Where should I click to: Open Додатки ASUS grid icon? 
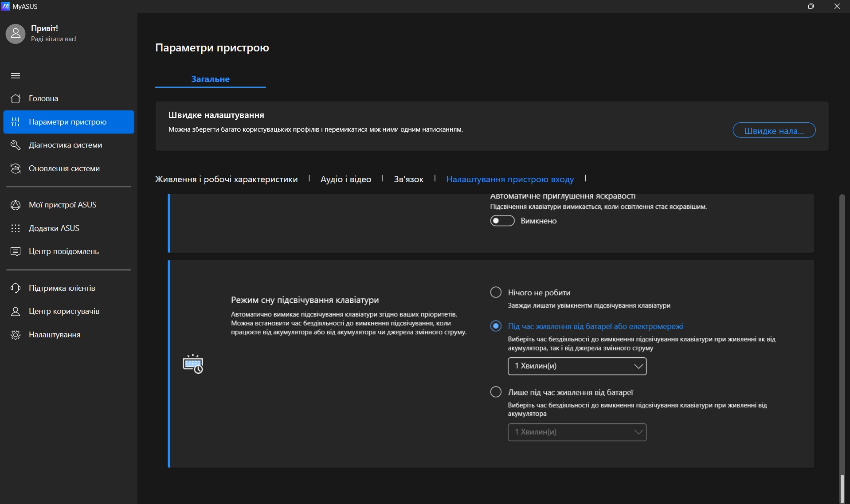16,228
